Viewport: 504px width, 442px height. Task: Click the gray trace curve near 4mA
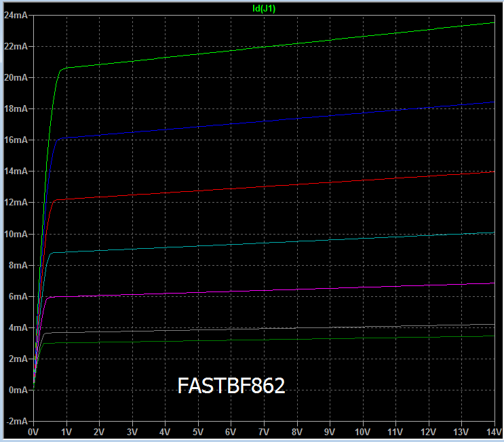click(x=264, y=329)
